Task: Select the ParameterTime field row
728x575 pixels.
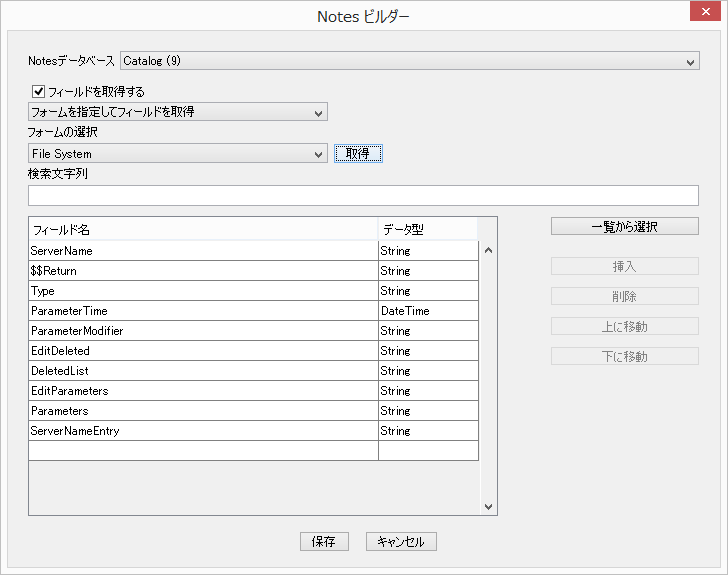Action: point(203,311)
